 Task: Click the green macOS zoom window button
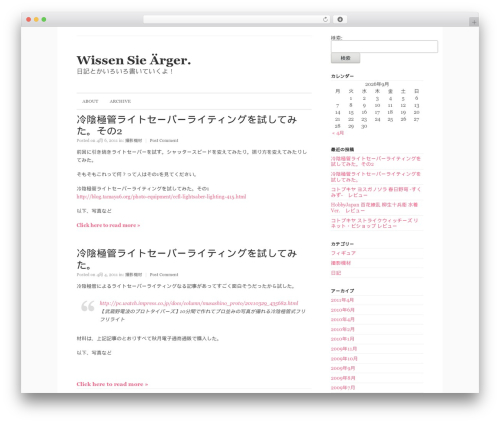[x=44, y=20]
